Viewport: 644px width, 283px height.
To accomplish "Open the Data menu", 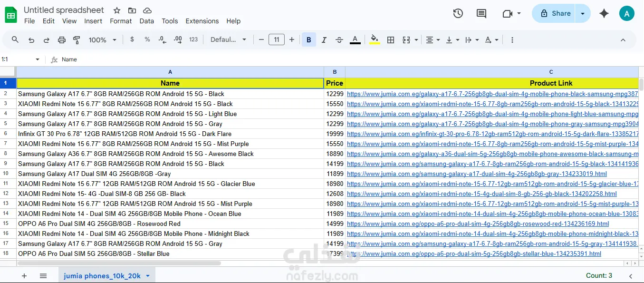I will (147, 21).
